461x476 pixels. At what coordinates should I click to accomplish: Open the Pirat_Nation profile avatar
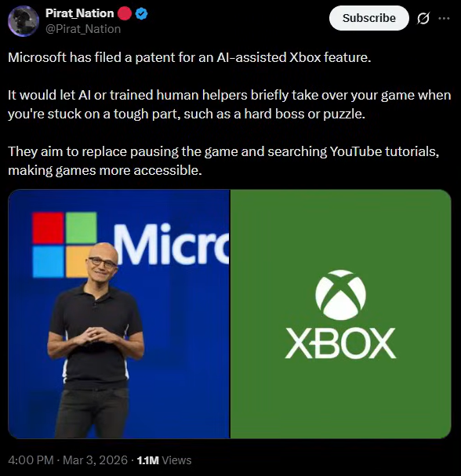(x=24, y=21)
